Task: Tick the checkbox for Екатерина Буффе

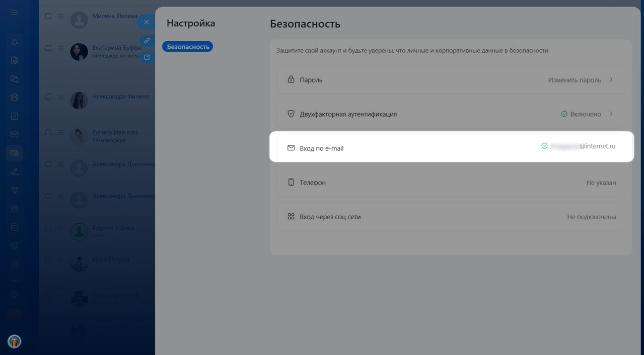Action: (48, 48)
